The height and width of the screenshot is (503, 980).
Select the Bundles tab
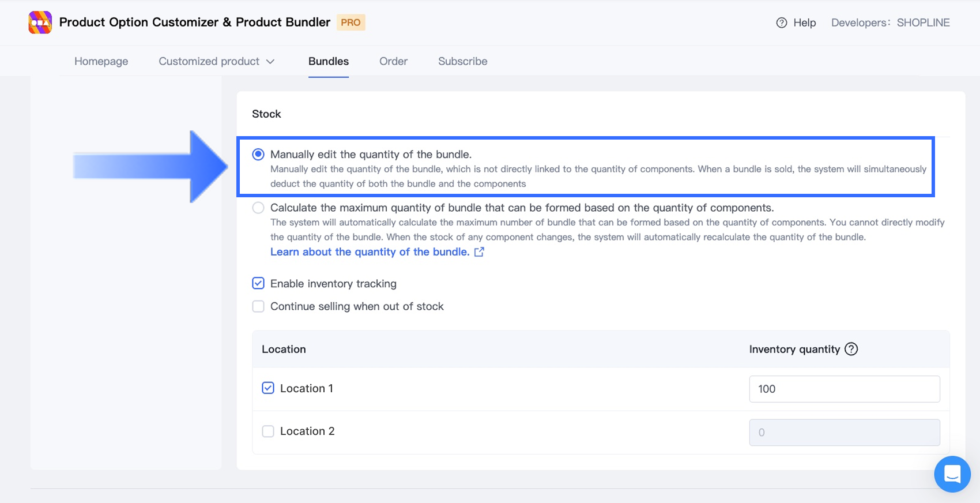coord(329,61)
